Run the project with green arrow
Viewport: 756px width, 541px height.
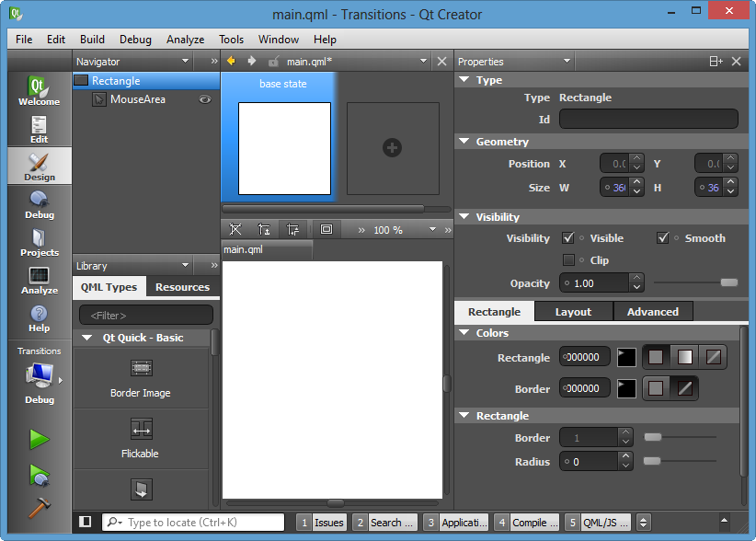click(x=39, y=439)
